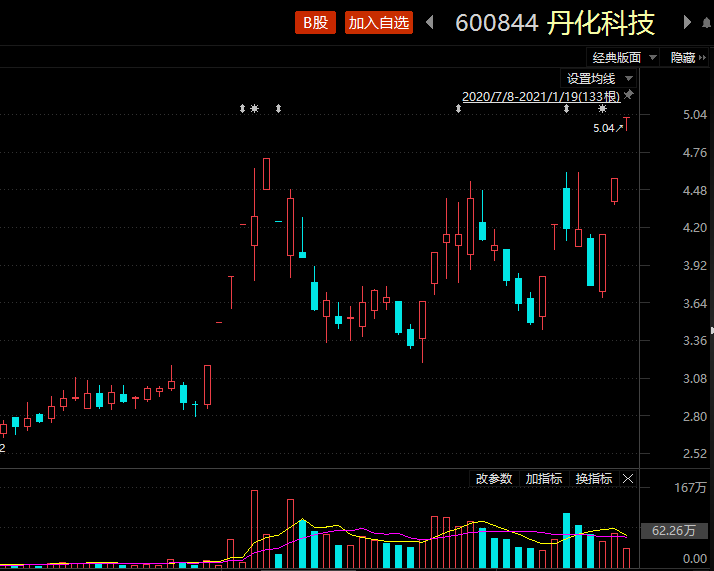Close the volume indicator panel with X
714x571 pixels.
[628, 479]
